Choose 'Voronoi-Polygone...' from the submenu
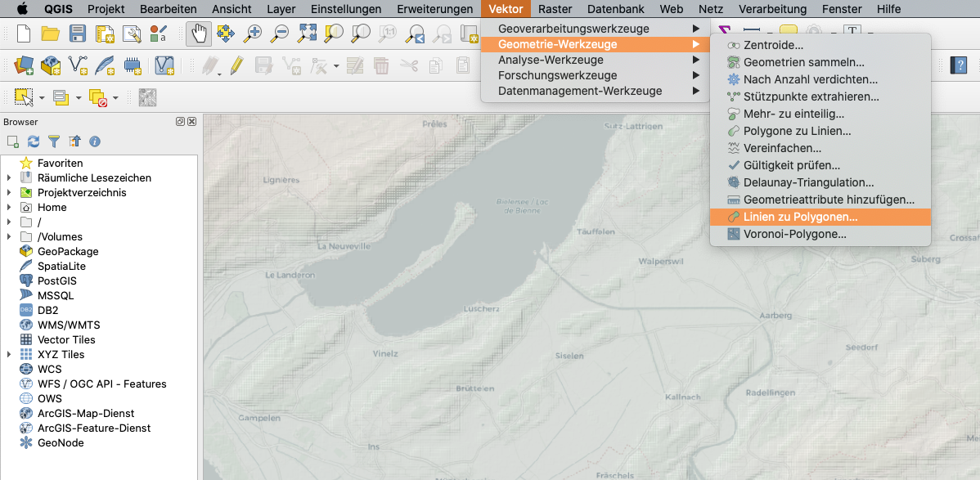The height and width of the screenshot is (480, 980). pyautogui.click(x=794, y=234)
